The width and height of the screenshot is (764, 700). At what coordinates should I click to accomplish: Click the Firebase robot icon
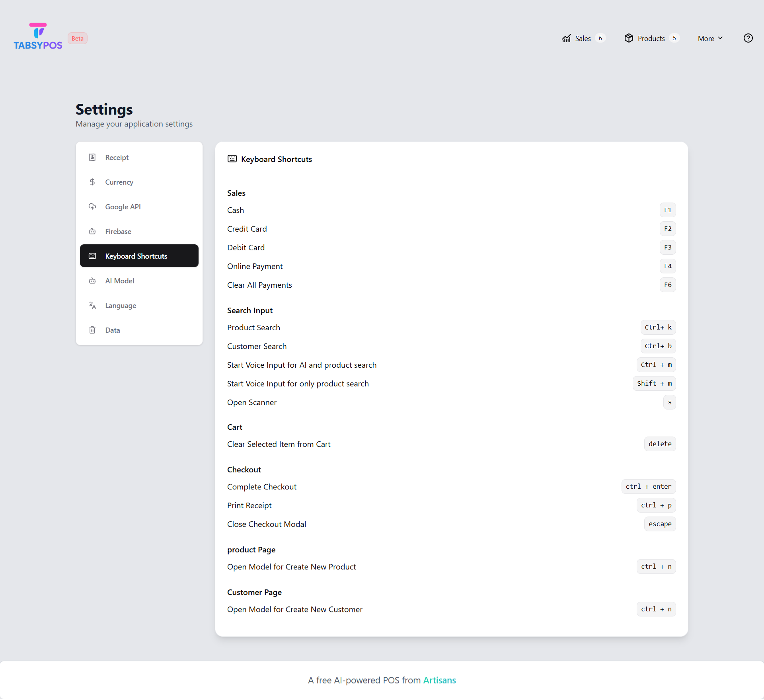tap(92, 231)
